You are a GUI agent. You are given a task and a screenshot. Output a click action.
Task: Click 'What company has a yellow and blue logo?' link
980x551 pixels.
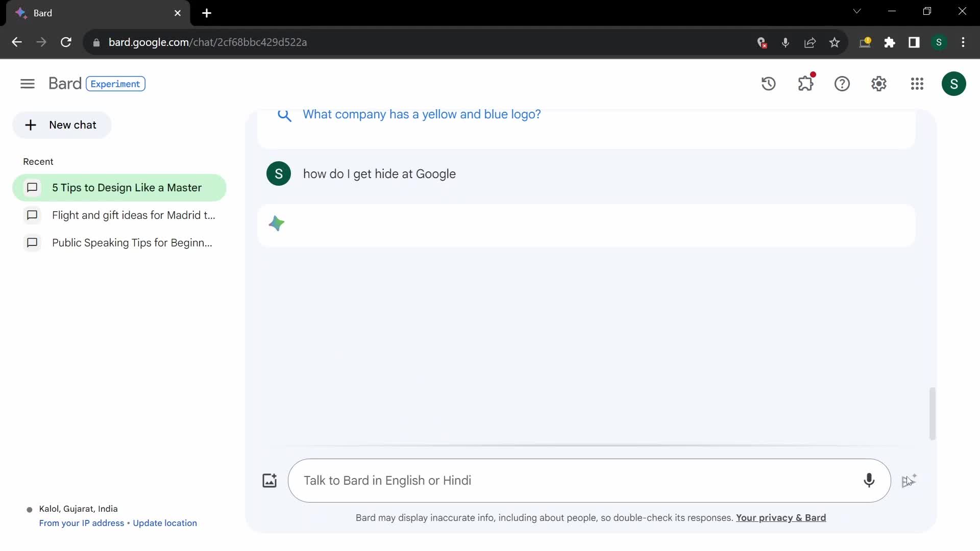pos(422,114)
